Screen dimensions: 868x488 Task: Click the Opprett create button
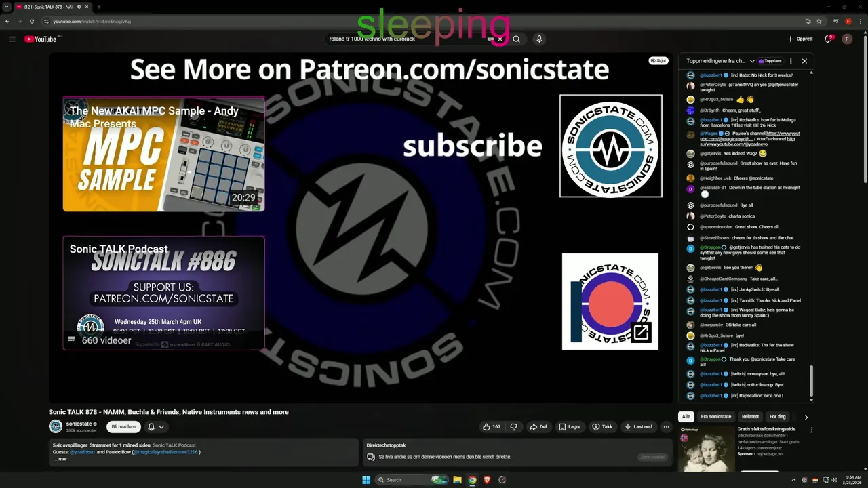click(x=800, y=39)
